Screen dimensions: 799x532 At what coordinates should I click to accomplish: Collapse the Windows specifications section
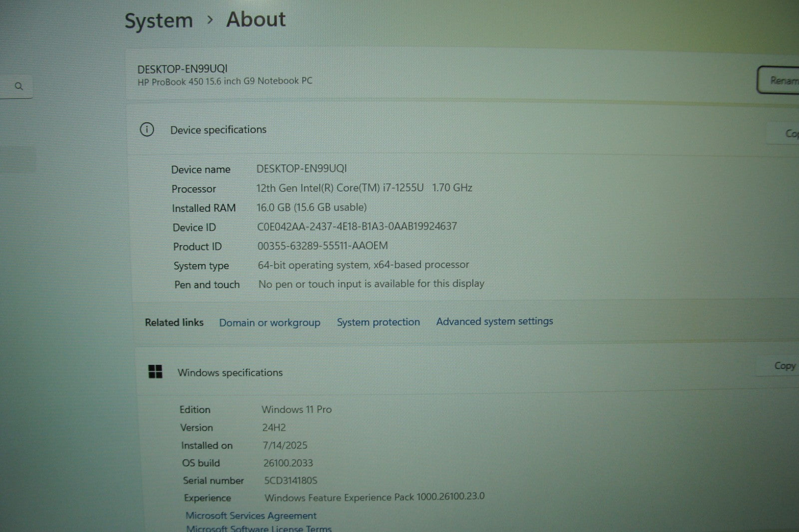pos(449,372)
